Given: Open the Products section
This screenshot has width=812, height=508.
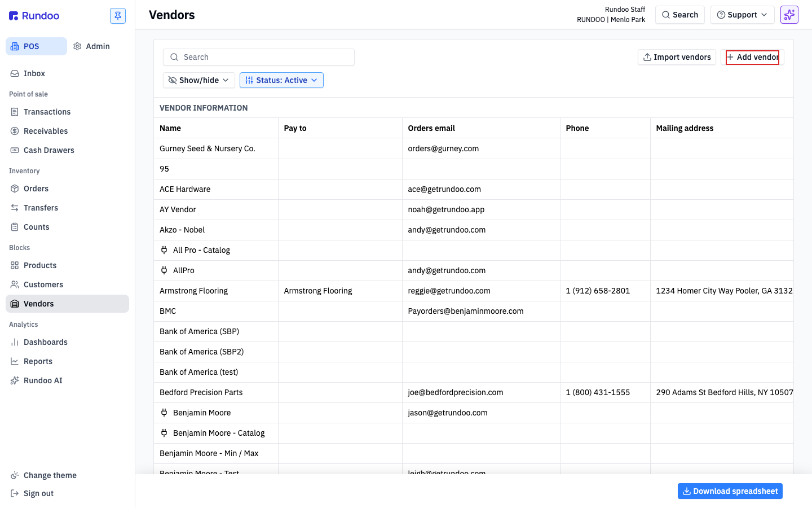Looking at the screenshot, I should tap(67, 265).
